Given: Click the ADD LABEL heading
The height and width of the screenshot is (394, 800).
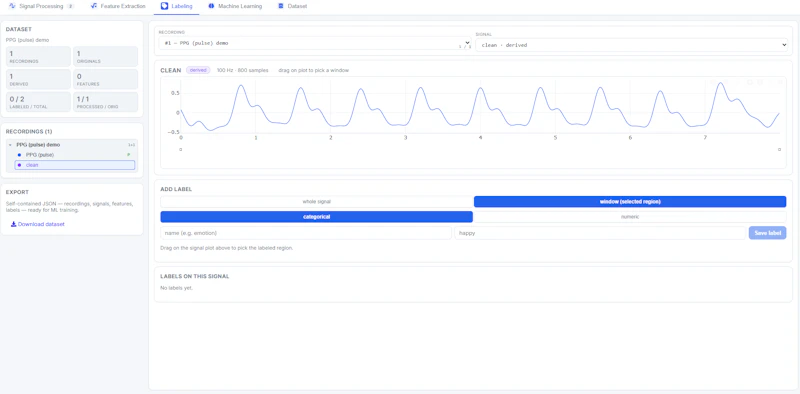Looking at the screenshot, I should pyautogui.click(x=176, y=189).
